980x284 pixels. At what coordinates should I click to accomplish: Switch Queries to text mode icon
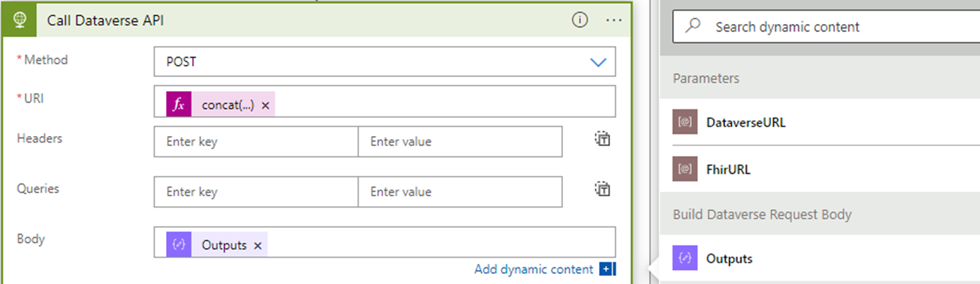pos(602,189)
